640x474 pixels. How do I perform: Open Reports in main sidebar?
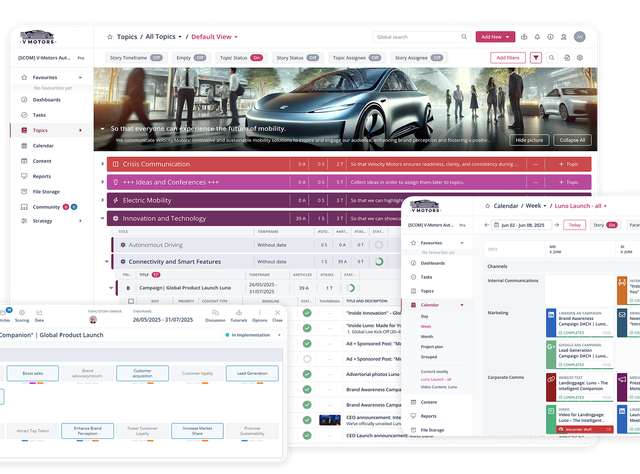[42, 176]
